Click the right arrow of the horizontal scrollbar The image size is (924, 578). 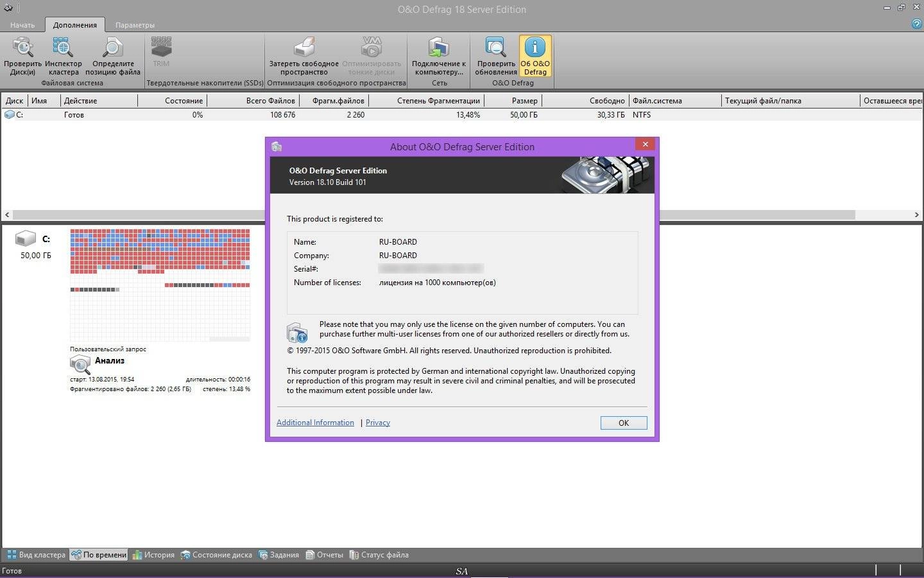[916, 215]
